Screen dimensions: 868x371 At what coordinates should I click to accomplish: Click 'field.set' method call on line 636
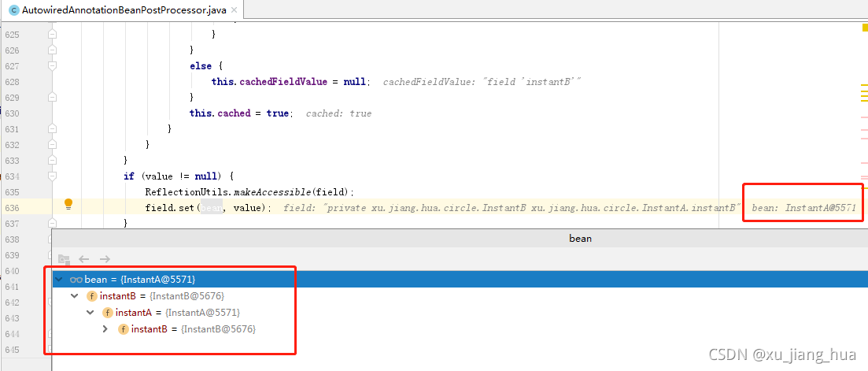169,208
